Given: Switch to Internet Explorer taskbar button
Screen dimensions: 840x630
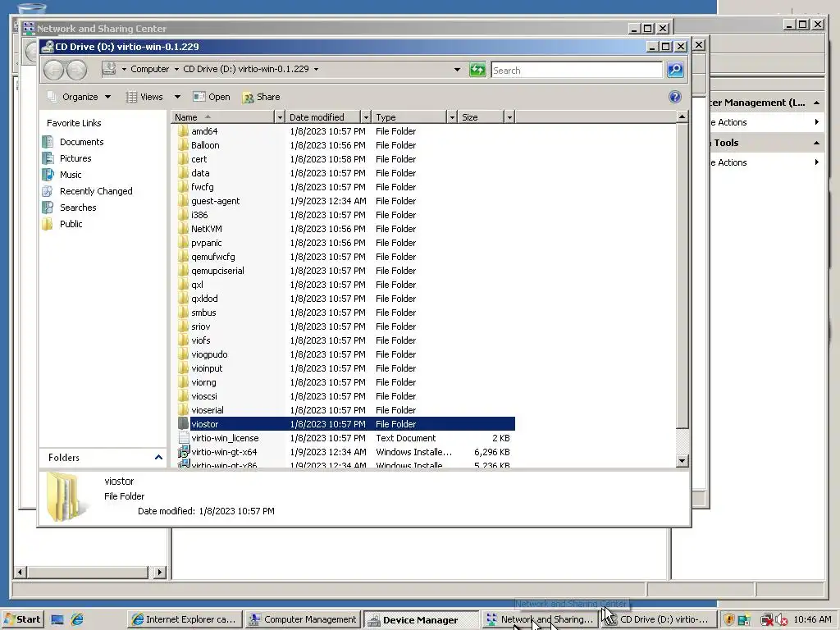Looking at the screenshot, I should [185, 620].
